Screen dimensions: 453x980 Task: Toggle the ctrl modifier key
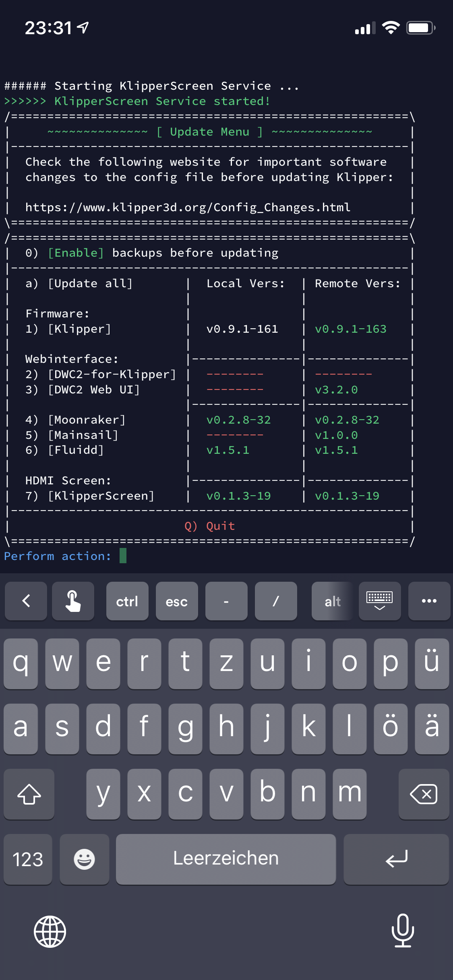click(x=127, y=601)
